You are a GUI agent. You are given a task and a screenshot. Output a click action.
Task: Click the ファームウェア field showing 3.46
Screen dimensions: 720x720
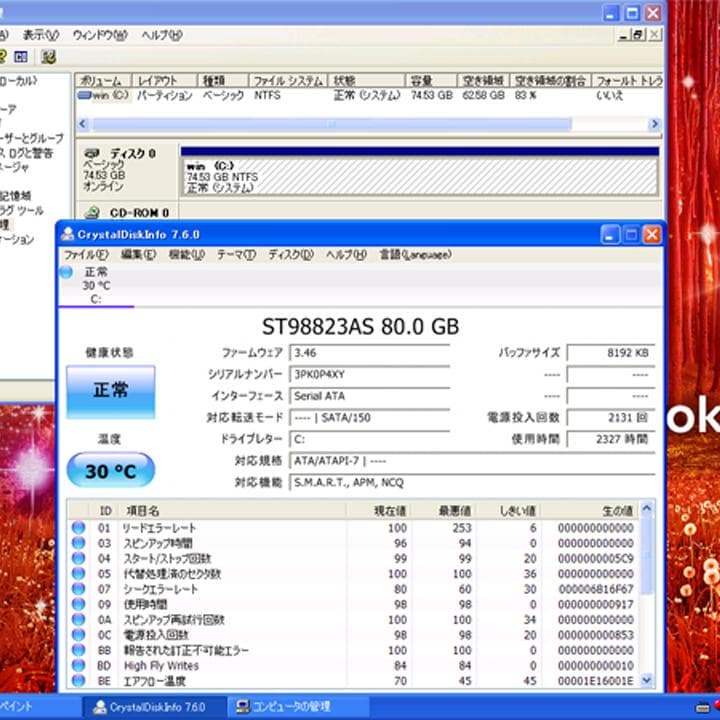pyautogui.click(x=369, y=353)
